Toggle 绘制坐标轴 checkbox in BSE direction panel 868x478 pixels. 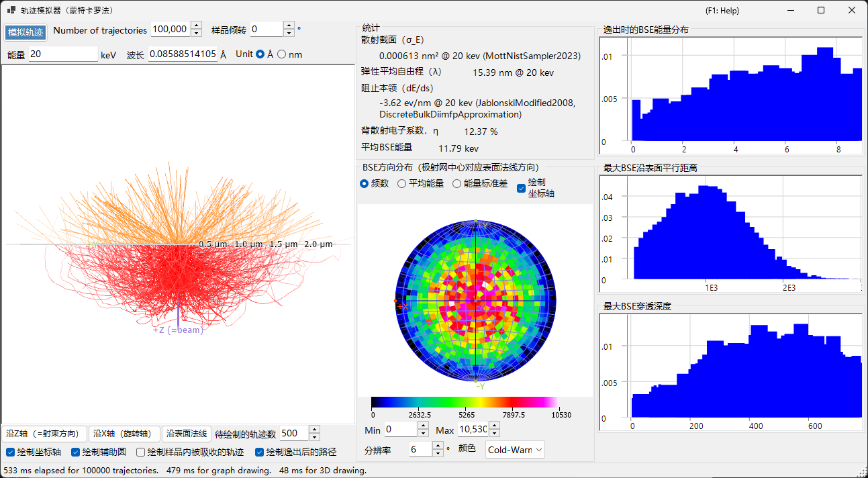coord(521,189)
